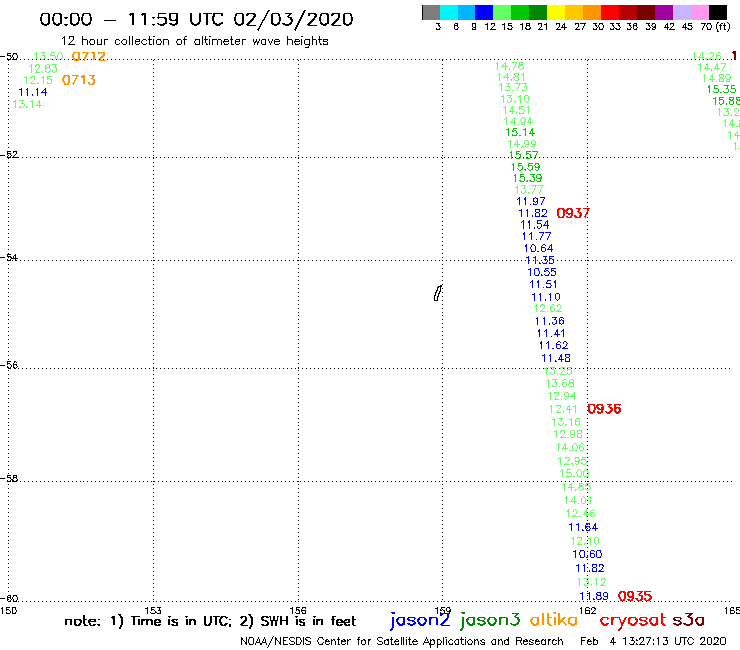Click the 13.68 wave height value
Image resolution: width=740 pixels, height=650 pixels.
click(x=560, y=383)
